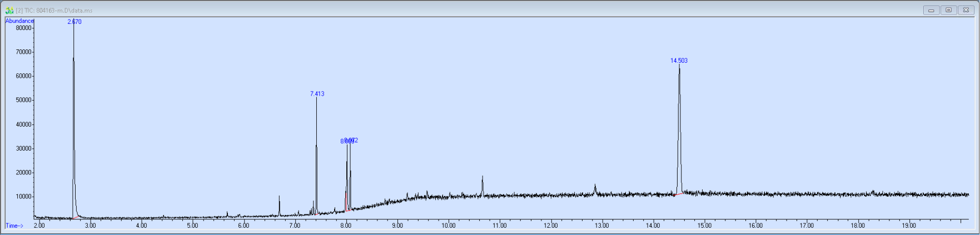Click the small unlabeled peak near 6.70 minutes
This screenshot has height=235, width=980.
[x=279, y=204]
